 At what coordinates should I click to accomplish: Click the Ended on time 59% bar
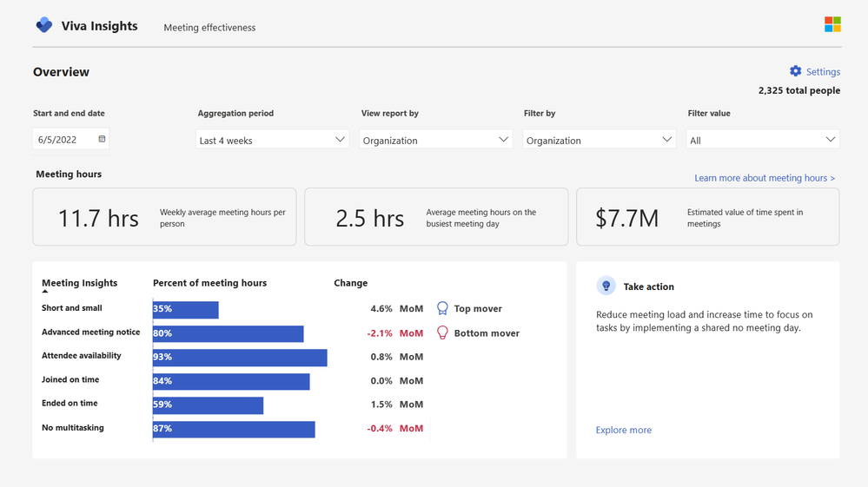click(208, 405)
